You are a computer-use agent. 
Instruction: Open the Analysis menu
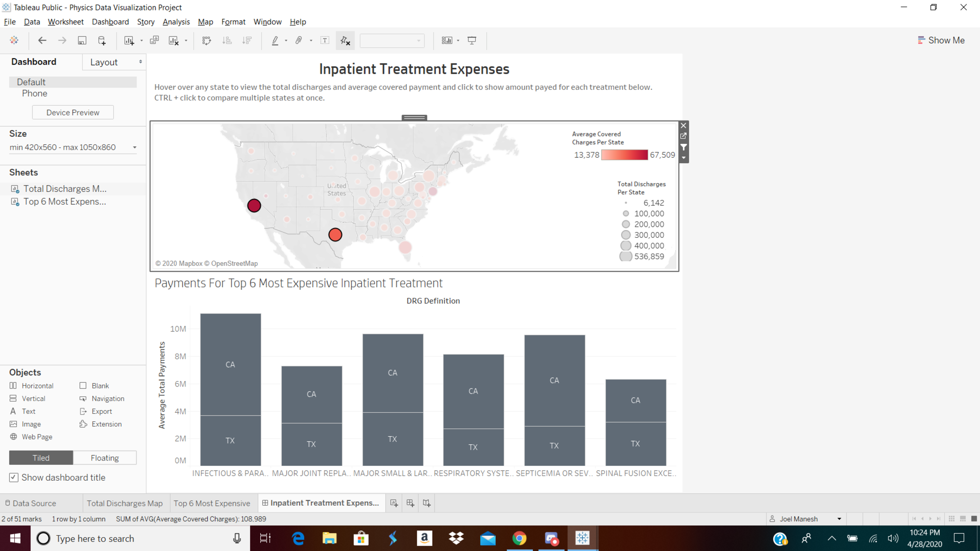point(176,22)
